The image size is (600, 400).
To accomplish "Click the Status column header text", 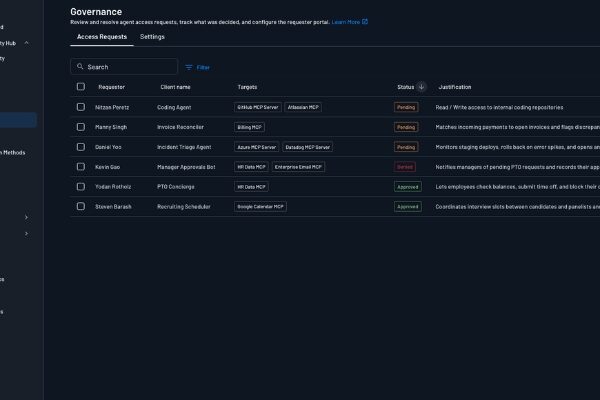I will tap(406, 87).
